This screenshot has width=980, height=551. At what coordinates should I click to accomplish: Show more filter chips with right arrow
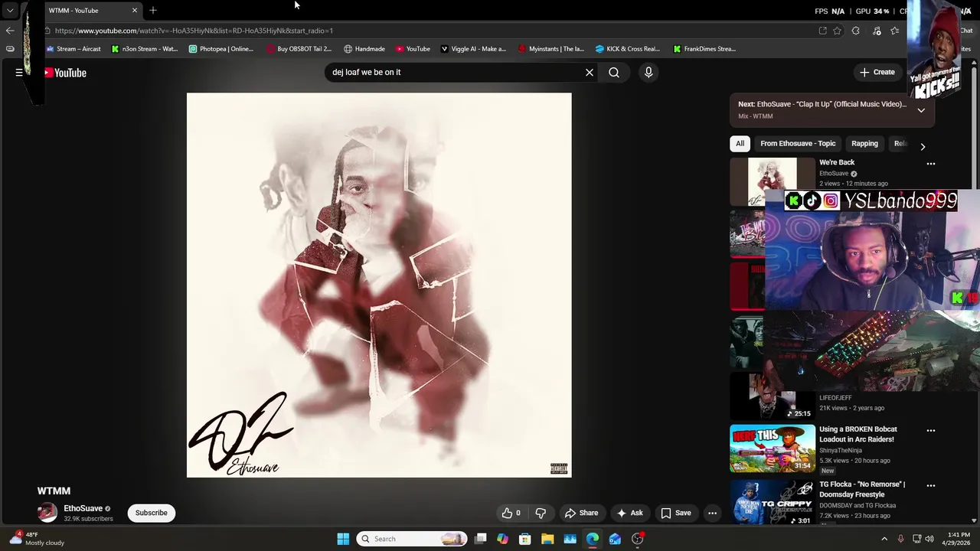pos(923,146)
